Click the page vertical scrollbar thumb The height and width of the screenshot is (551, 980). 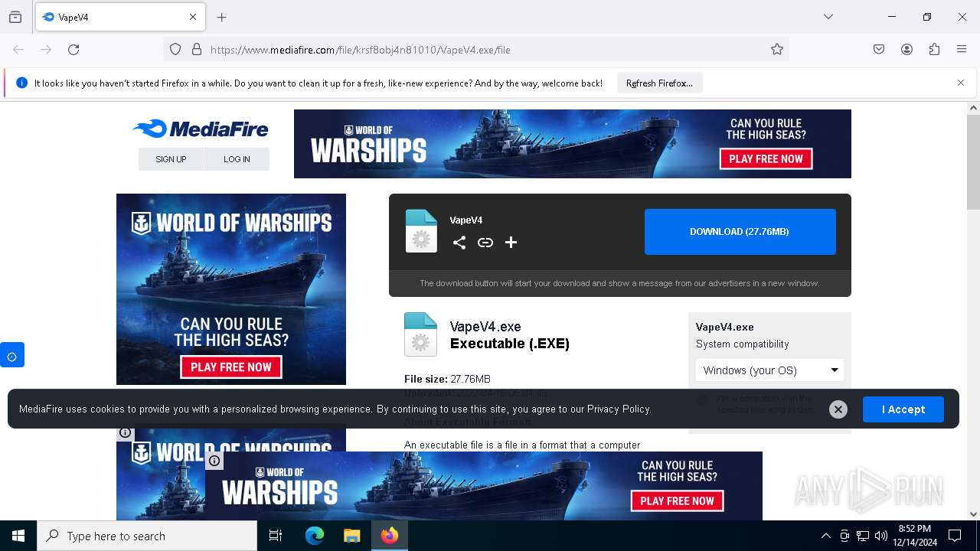click(x=973, y=162)
